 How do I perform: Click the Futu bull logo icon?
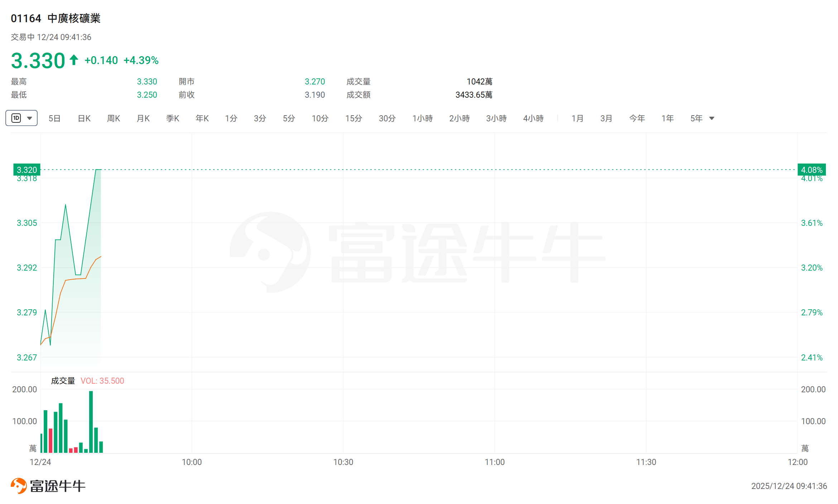click(19, 486)
